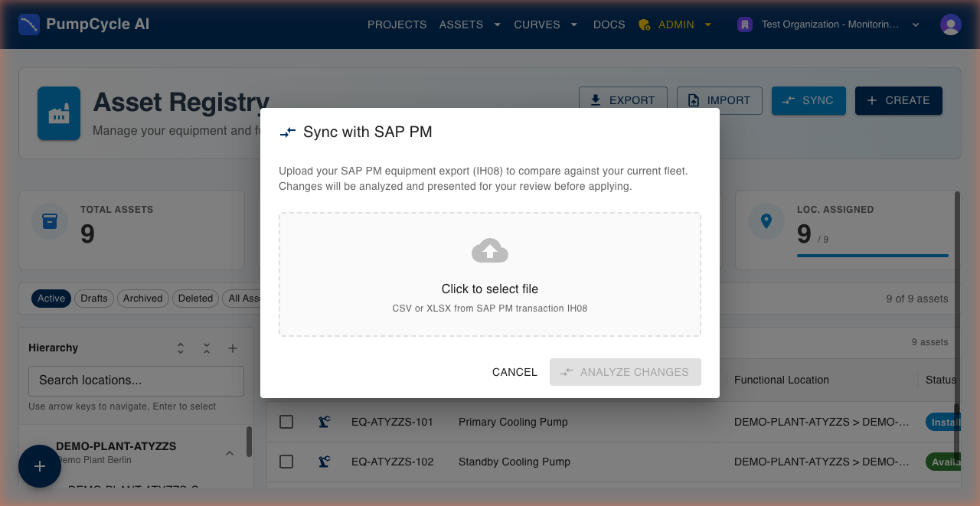
Task: Collapse the DEMO-PLANT-ATYZZS tree node
Action: pyautogui.click(x=230, y=452)
